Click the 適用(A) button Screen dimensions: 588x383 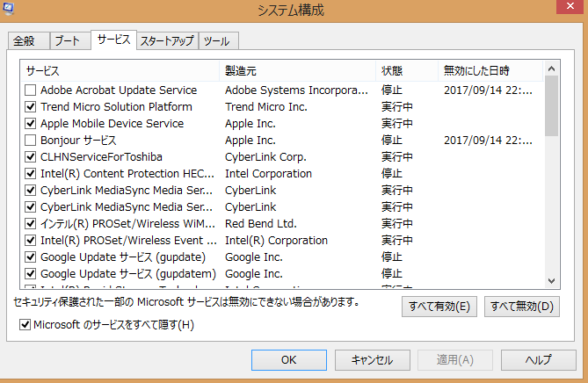455,360
